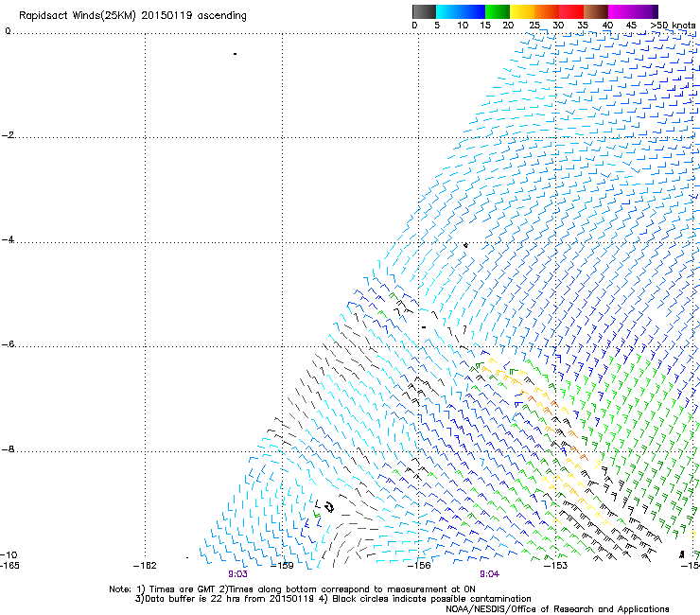
Task: Click the '-159' longitude axis label
Action: (x=282, y=566)
